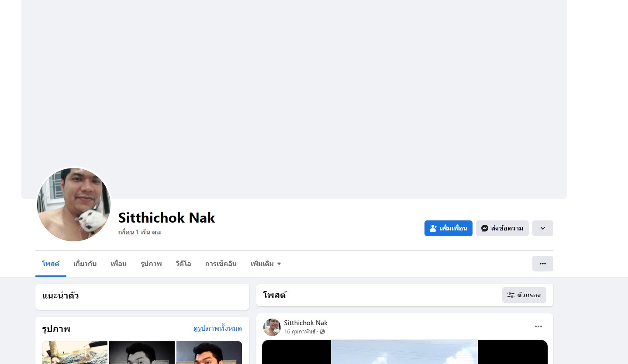The width and height of the screenshot is (628, 364).
Task: Open the three-dot options of Sitthichok Nak's post
Action: (x=538, y=326)
